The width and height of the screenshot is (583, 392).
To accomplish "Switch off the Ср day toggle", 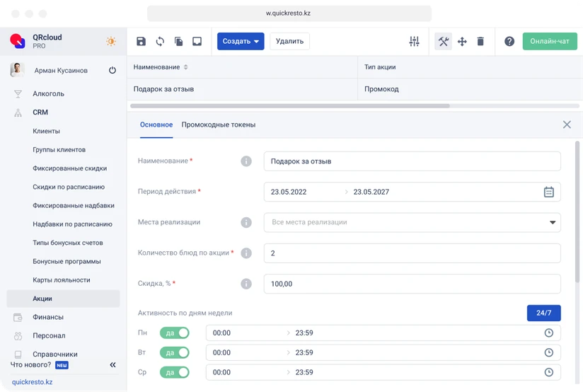I will 175,372.
